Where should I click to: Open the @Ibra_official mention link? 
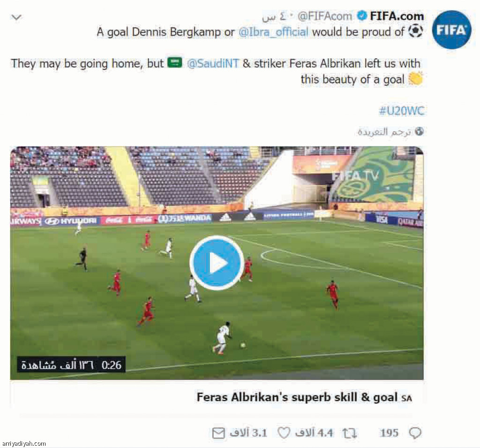point(273,32)
